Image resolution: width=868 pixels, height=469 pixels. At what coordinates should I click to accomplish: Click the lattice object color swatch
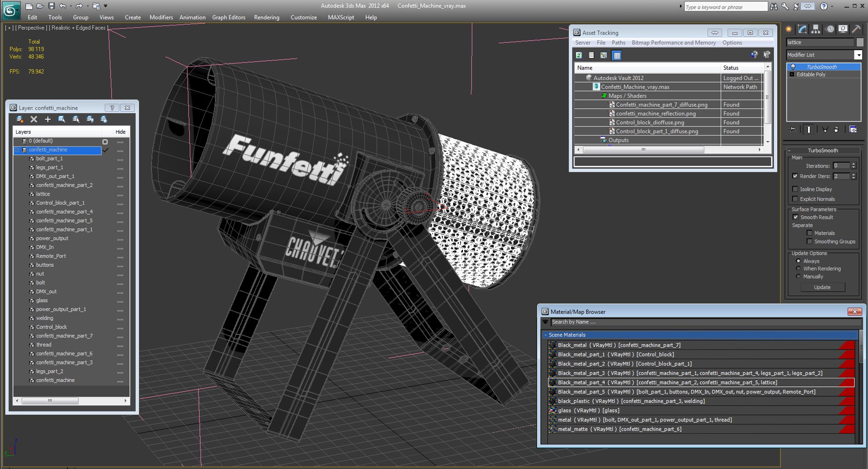point(860,42)
